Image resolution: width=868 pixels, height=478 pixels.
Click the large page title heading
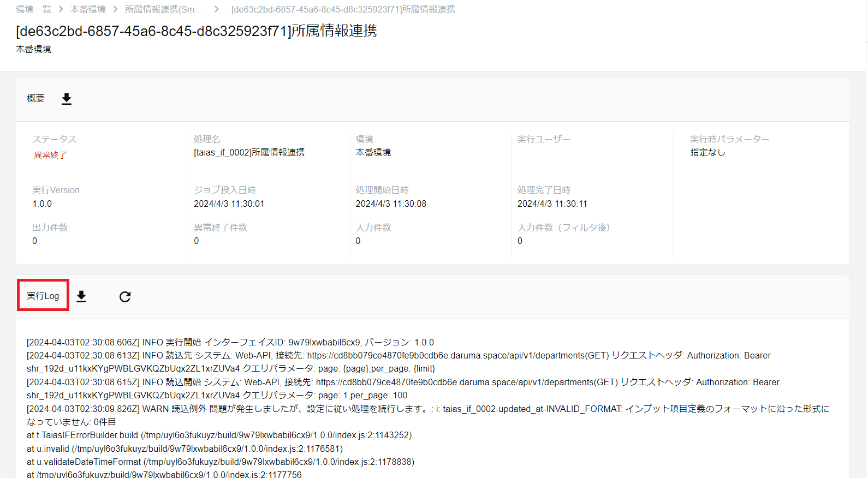(x=197, y=31)
